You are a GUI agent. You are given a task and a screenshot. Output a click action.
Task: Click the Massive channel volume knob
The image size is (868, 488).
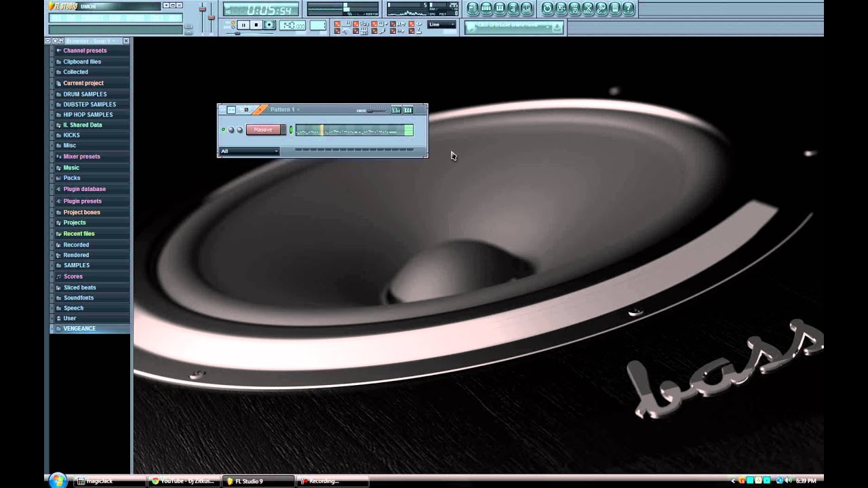point(239,129)
